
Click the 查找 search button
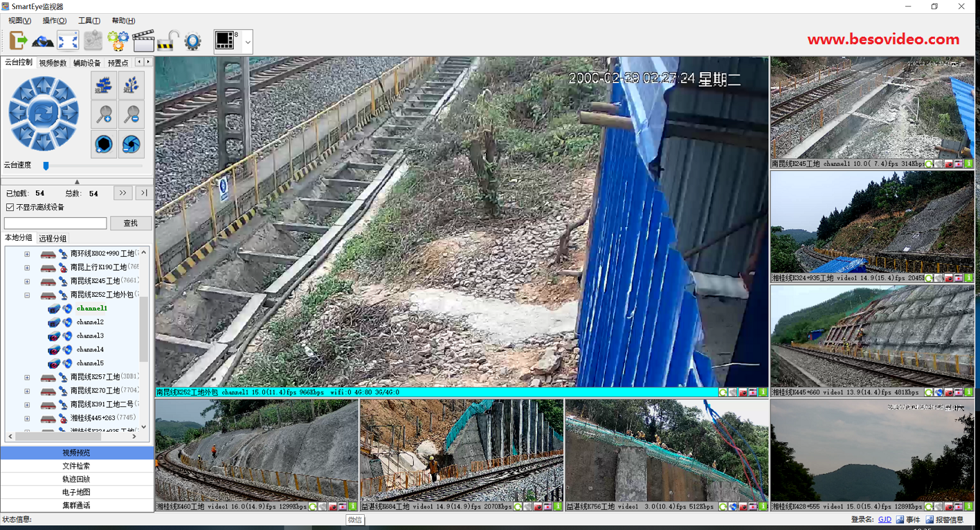(x=130, y=223)
